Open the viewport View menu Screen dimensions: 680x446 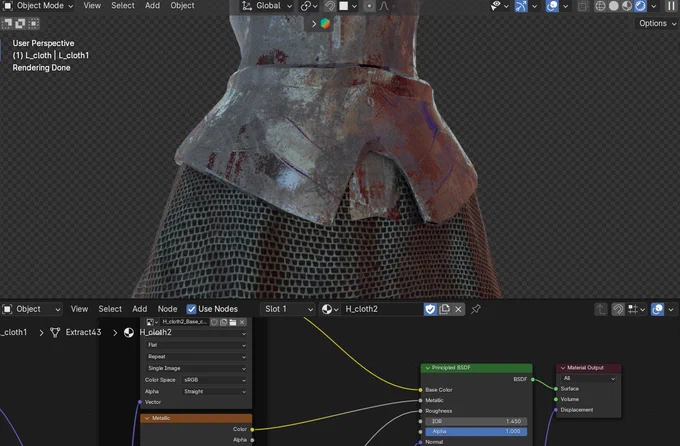pyautogui.click(x=92, y=6)
